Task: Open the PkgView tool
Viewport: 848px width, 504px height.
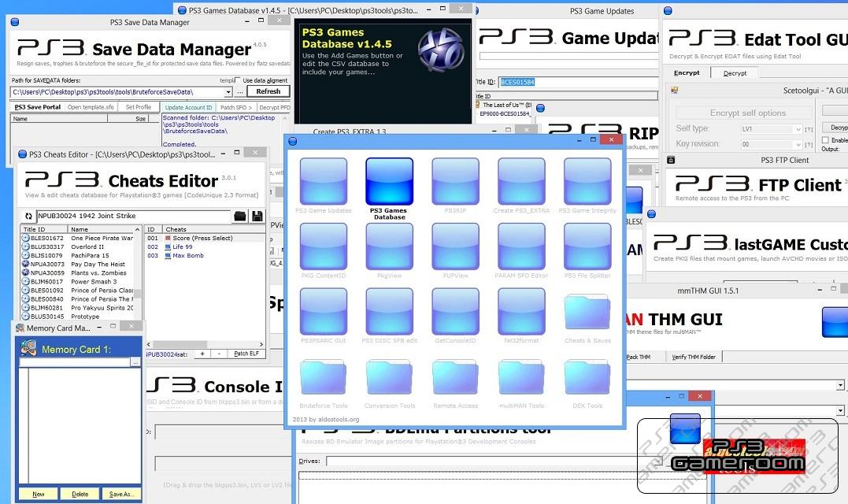Action: click(390, 246)
